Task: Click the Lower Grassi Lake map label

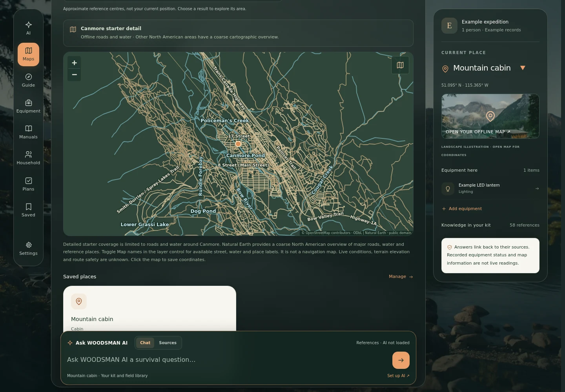Action: [145, 225]
